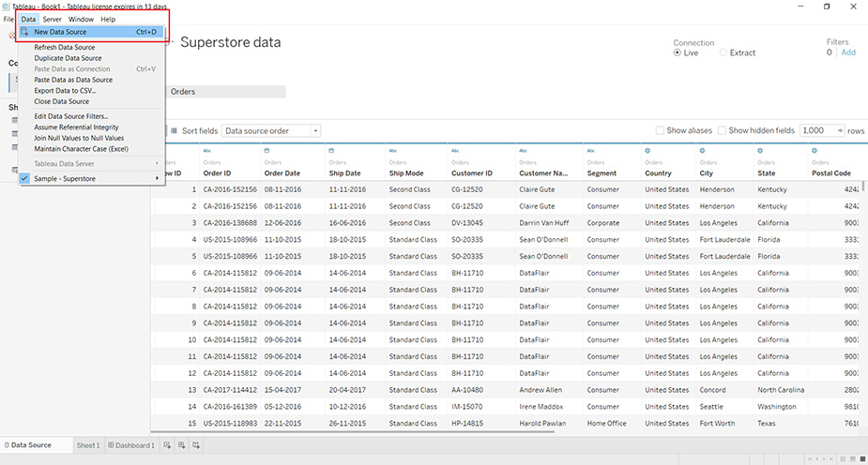Click the Country globe type icon
Viewport: 868px width, 465px height.
tap(647, 150)
